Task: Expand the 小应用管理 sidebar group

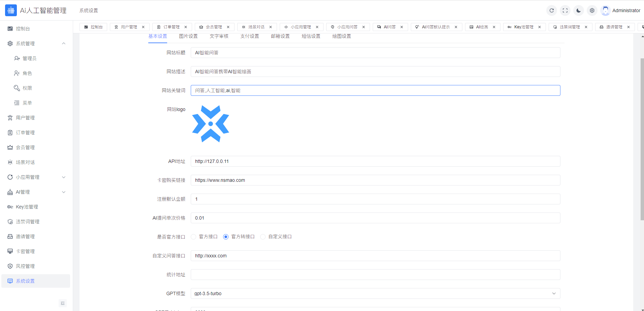Action: coord(36,177)
